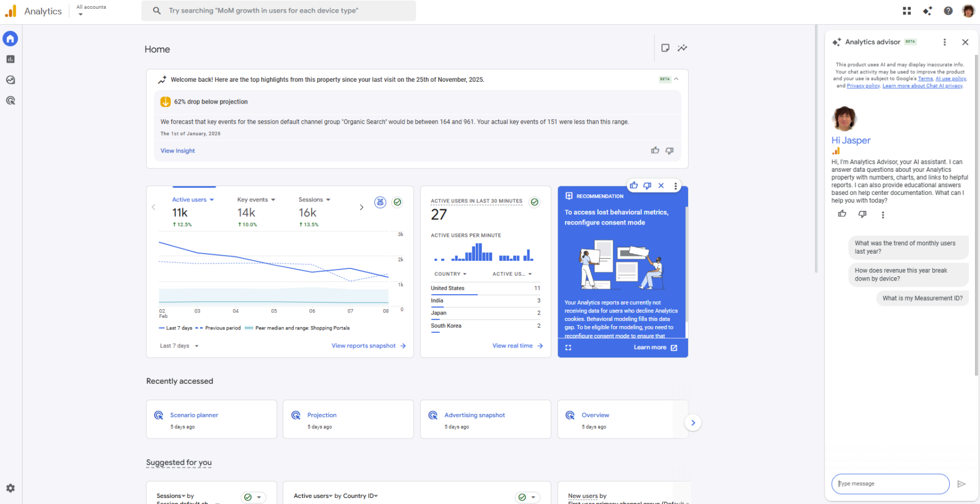The width and height of the screenshot is (980, 504).
Task: Open Projection recent card
Action: [348, 419]
